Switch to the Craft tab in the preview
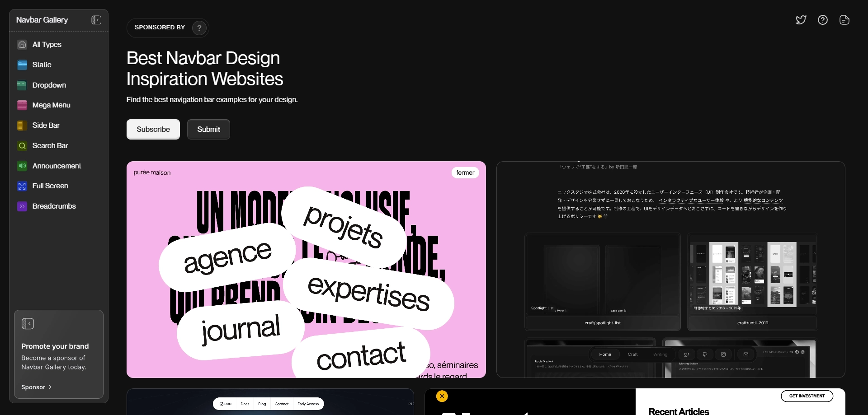 coord(632,354)
